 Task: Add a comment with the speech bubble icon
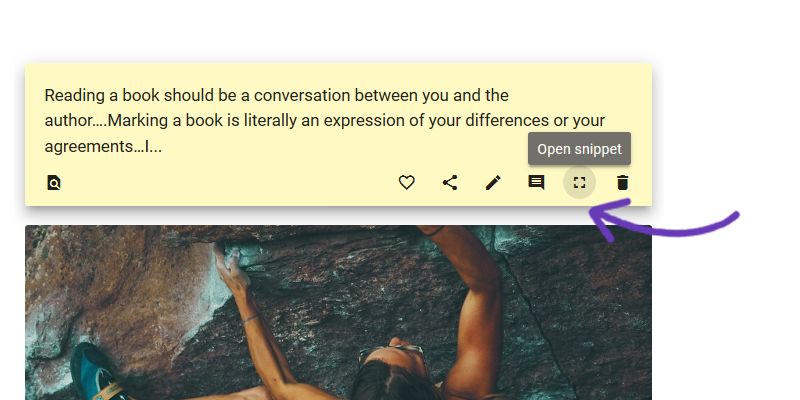click(536, 182)
